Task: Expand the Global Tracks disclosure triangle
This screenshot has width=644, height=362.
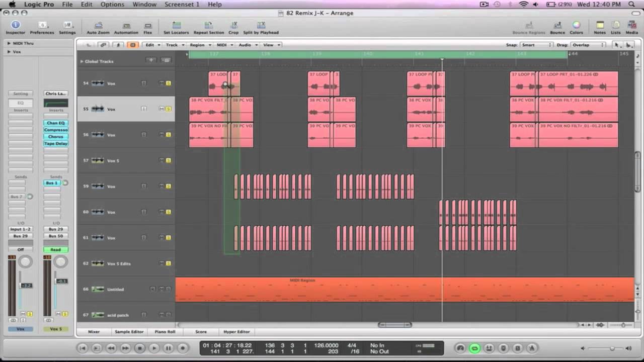Action: [82, 61]
